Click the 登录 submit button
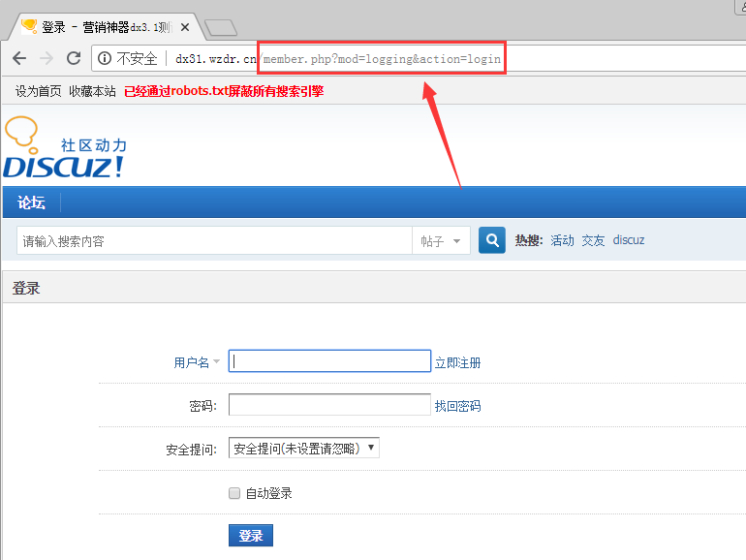This screenshot has height=560, width=746. point(251,535)
